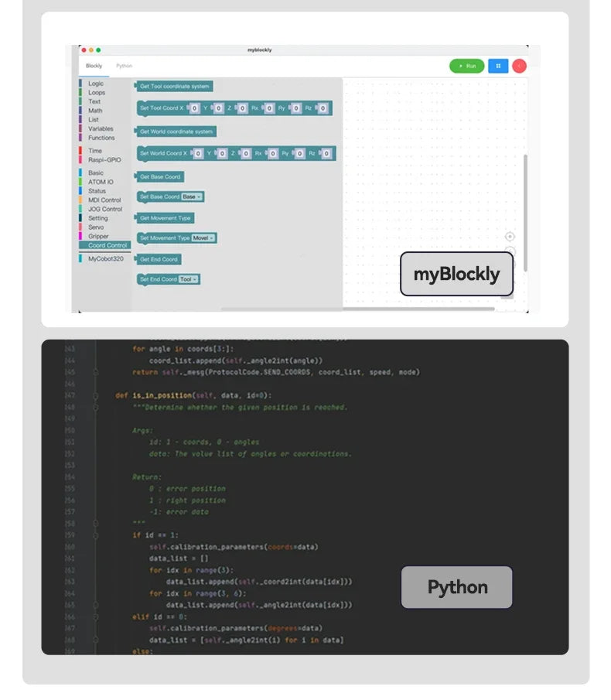Select the Basic category
Image resolution: width=611 pixels, height=700 pixels.
(x=95, y=172)
